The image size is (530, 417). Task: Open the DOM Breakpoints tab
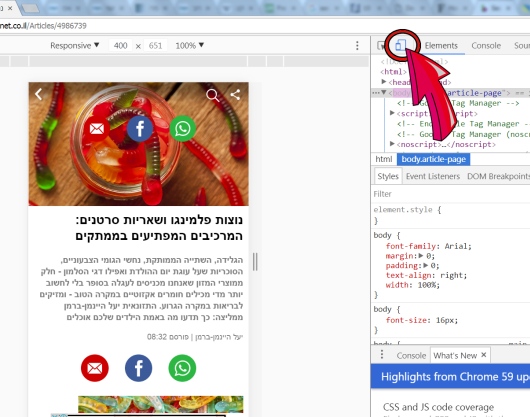click(x=499, y=176)
